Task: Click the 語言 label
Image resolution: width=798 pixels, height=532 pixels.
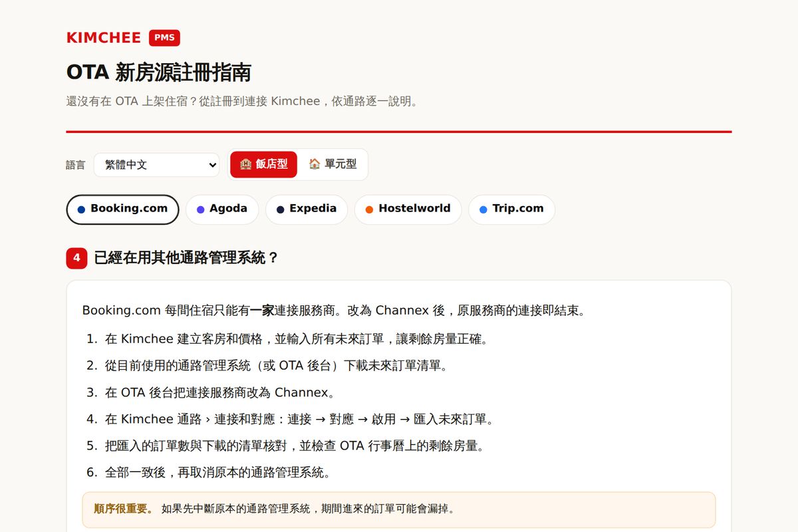Action: pyautogui.click(x=76, y=165)
